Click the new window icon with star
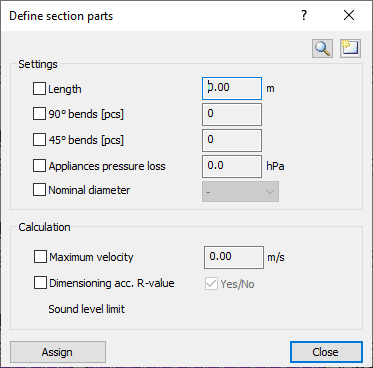The height and width of the screenshot is (368, 373). [350, 49]
